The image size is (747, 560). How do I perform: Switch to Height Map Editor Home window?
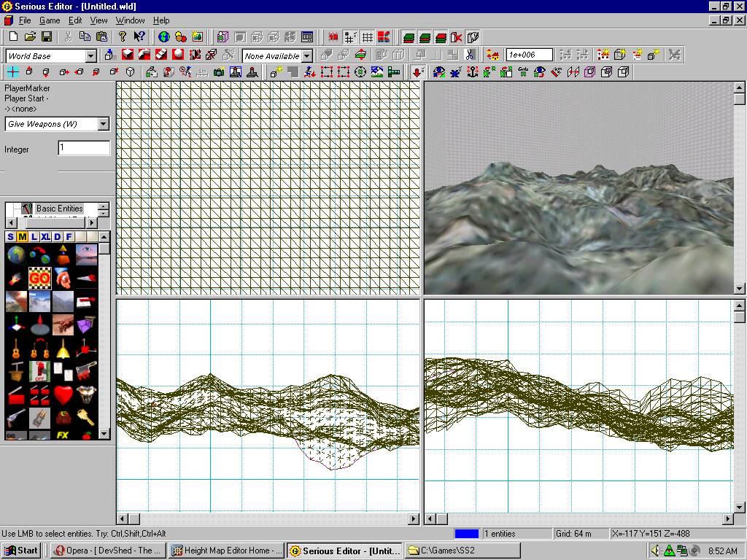pyautogui.click(x=227, y=551)
